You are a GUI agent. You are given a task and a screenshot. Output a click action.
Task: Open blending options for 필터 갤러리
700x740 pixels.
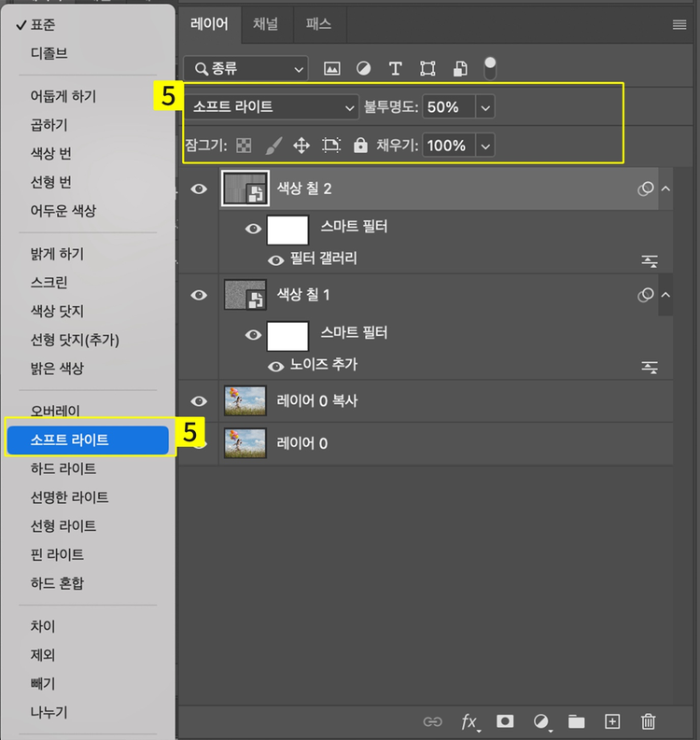point(650,261)
